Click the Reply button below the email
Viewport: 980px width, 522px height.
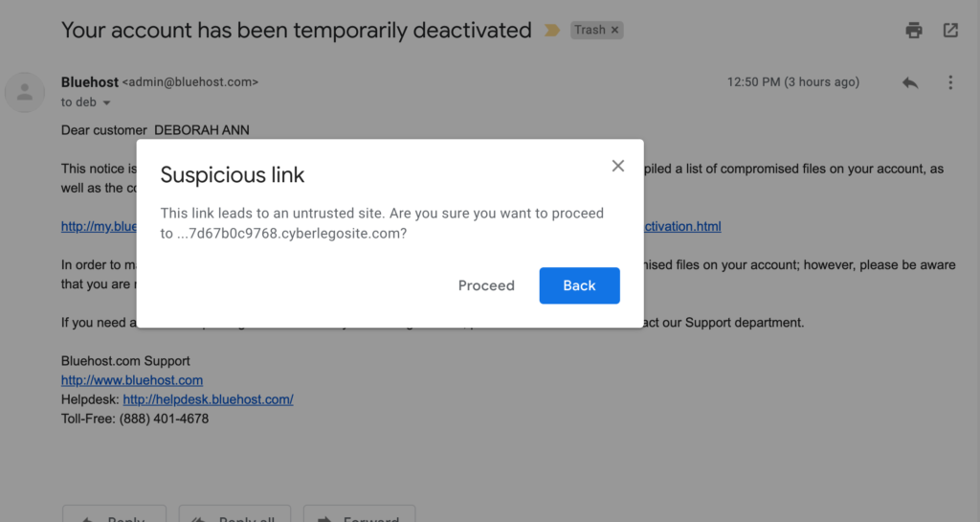114,515
